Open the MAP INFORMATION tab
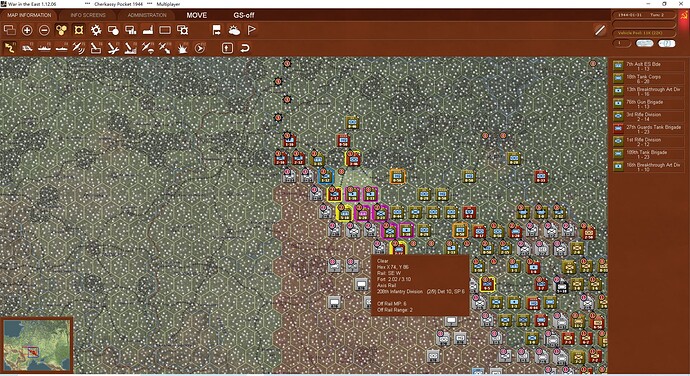Viewport: 690px width, 376px height. click(x=29, y=15)
